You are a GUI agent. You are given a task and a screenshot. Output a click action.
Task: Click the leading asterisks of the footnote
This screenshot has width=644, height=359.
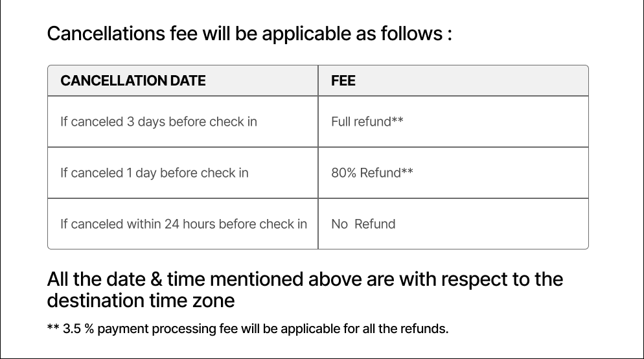pos(53,328)
